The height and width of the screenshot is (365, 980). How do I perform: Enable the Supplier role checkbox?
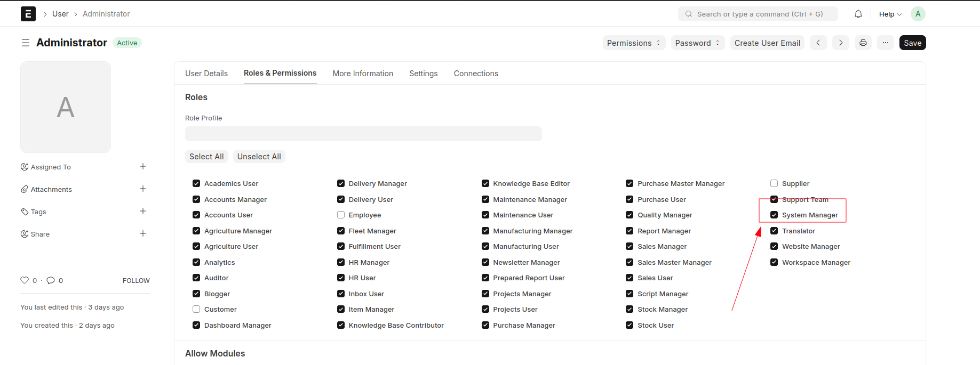click(x=774, y=183)
